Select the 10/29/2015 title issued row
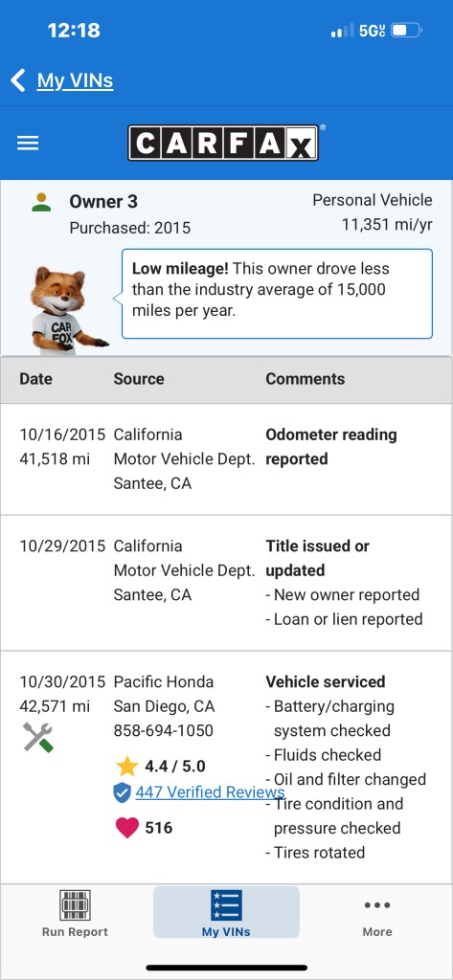This screenshot has height=980, width=453. point(226,583)
